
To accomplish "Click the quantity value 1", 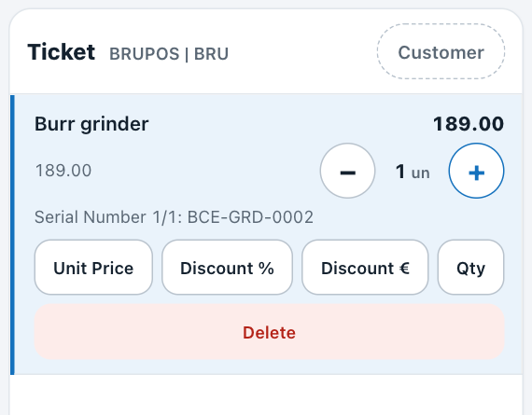I will click(400, 172).
